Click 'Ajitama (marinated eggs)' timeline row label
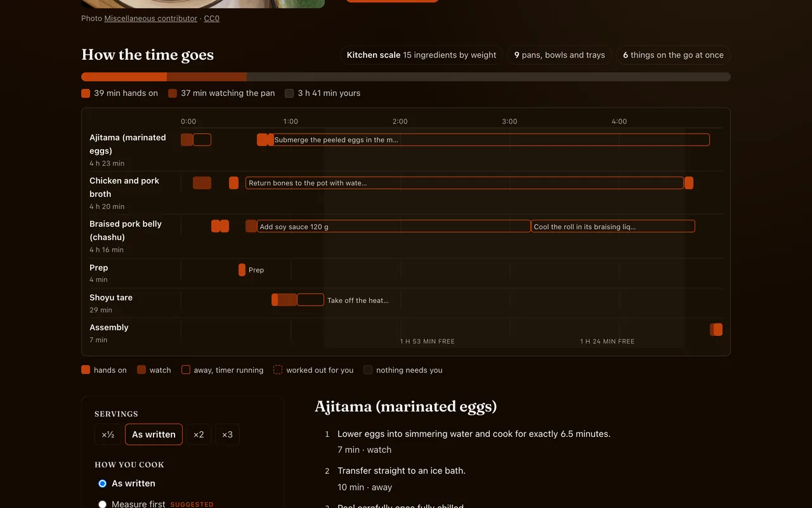The height and width of the screenshot is (508, 812). [x=128, y=144]
